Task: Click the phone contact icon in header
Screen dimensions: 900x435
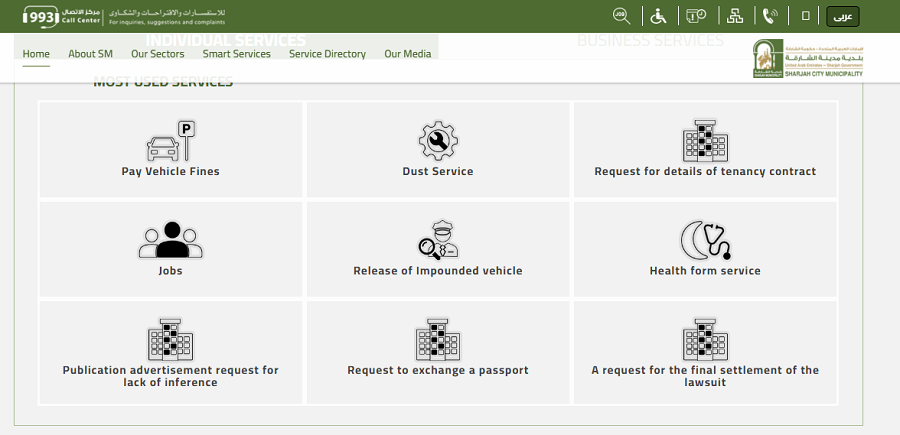Action: click(769, 16)
